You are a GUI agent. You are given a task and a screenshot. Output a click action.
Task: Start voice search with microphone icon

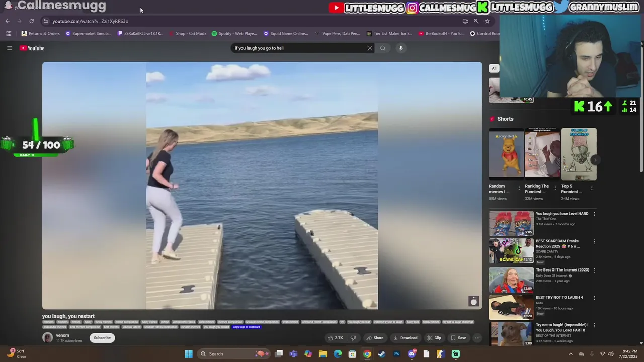[x=401, y=48]
